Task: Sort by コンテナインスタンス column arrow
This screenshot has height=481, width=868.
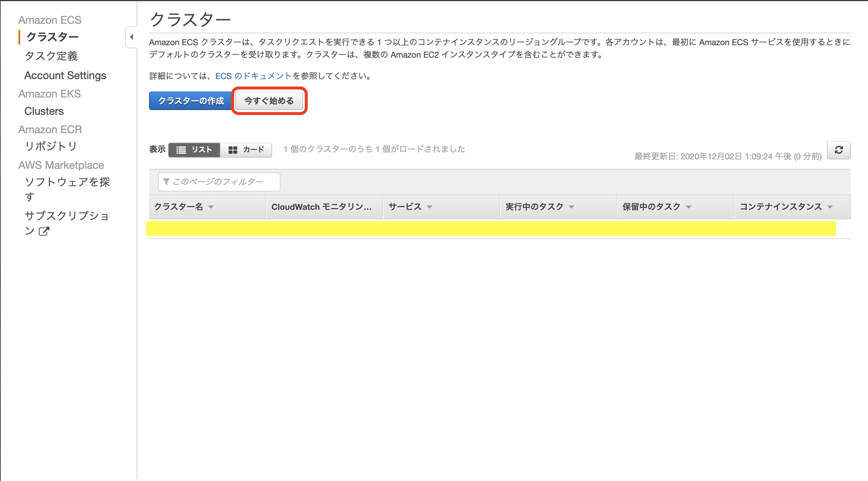Action: click(x=830, y=207)
